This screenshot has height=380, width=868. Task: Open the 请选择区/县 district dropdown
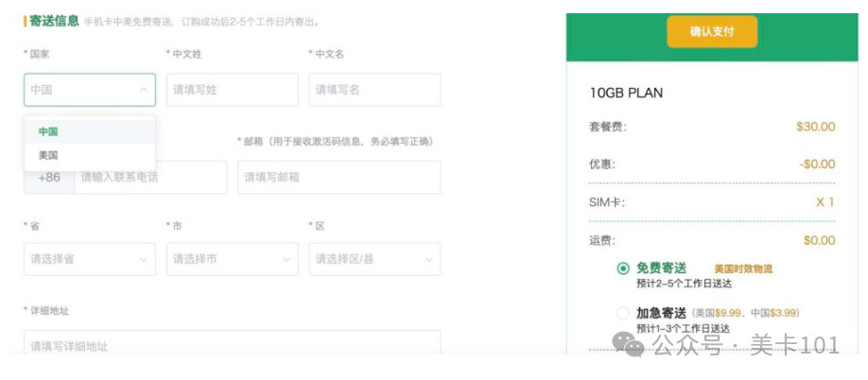[374, 259]
